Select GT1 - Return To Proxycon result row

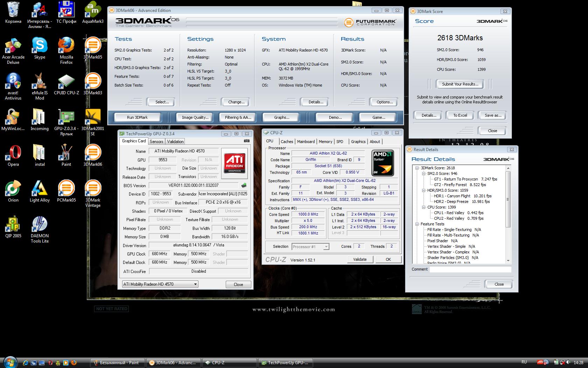tap(465, 179)
